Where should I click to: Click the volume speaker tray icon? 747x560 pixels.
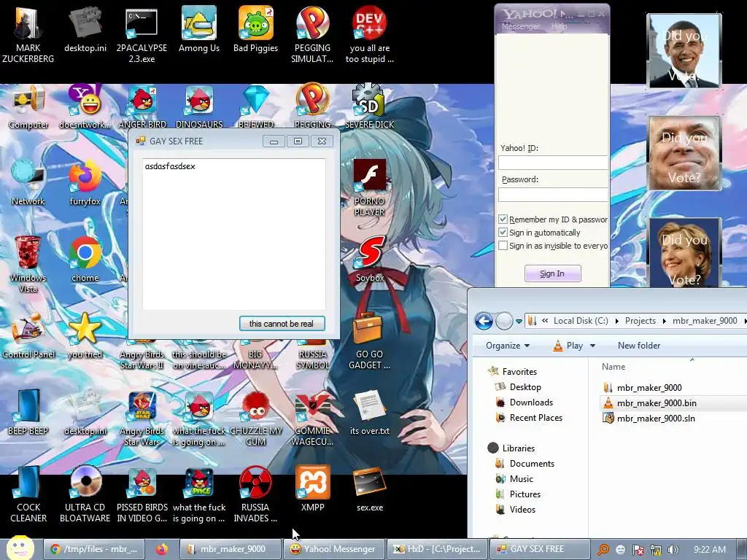(673, 550)
